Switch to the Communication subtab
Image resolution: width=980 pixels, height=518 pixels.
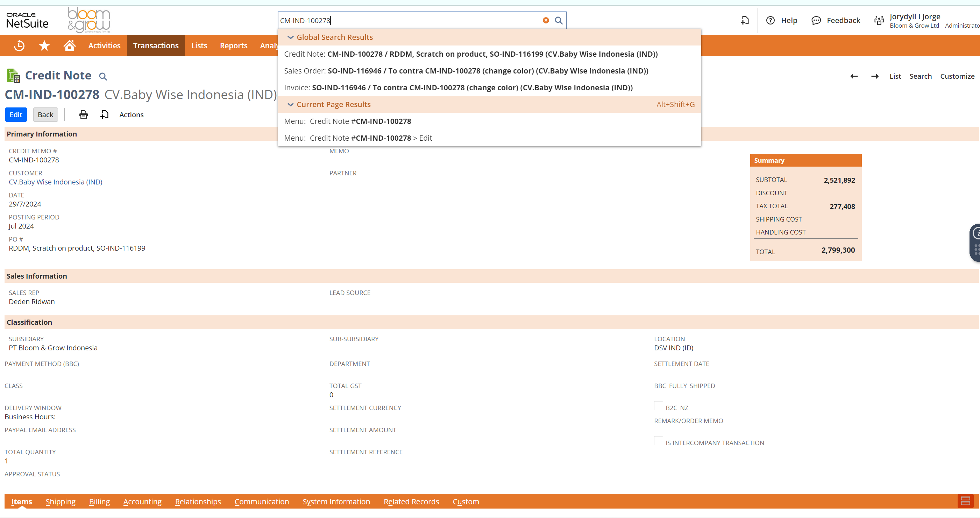click(x=262, y=502)
